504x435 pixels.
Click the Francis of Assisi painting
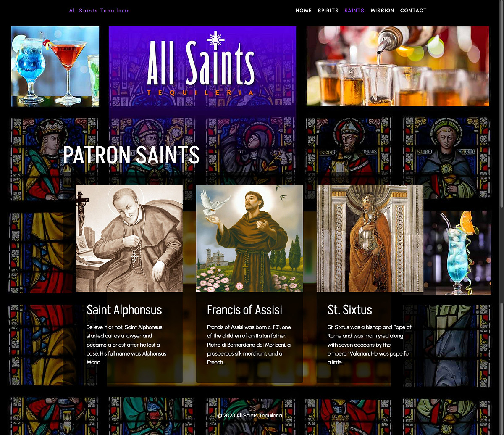(x=249, y=238)
